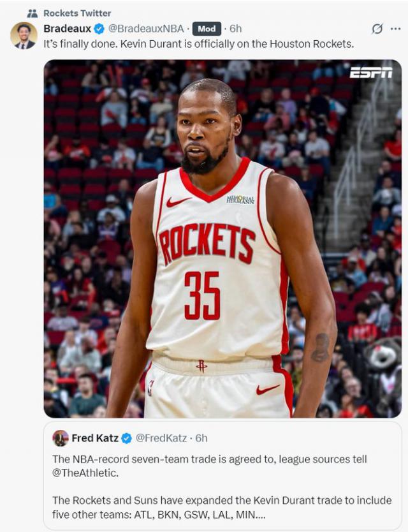Click the Mod badge label
Image resolution: width=408 pixels, height=532 pixels.
[207, 29]
